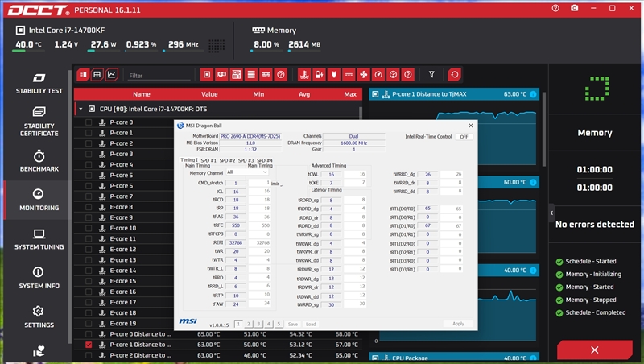Toggle memory module sensors filter icon
This screenshot has width=644, height=364.
(266, 74)
